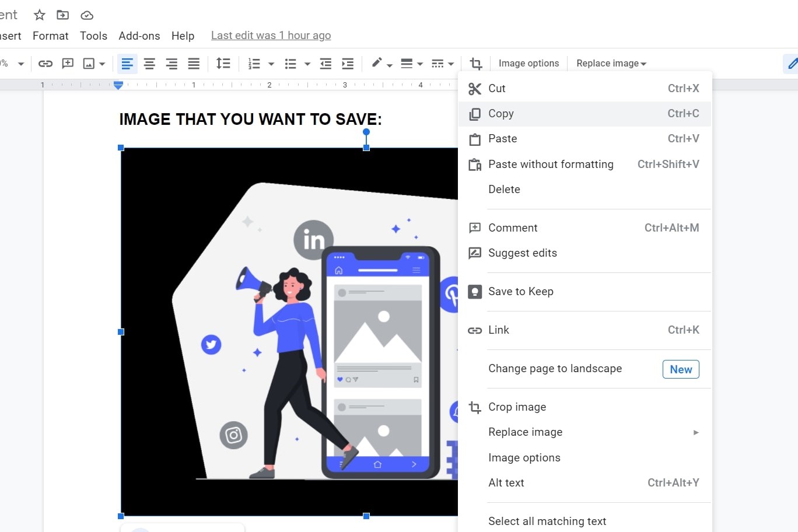Viewport: 798px width, 532px height.
Task: Click the numbered list icon
Action: coord(254,64)
